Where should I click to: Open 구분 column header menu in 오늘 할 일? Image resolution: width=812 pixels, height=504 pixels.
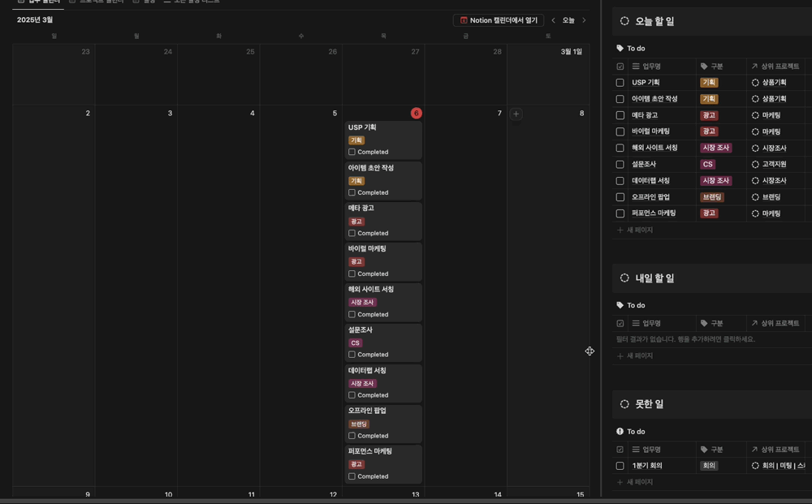tap(716, 67)
